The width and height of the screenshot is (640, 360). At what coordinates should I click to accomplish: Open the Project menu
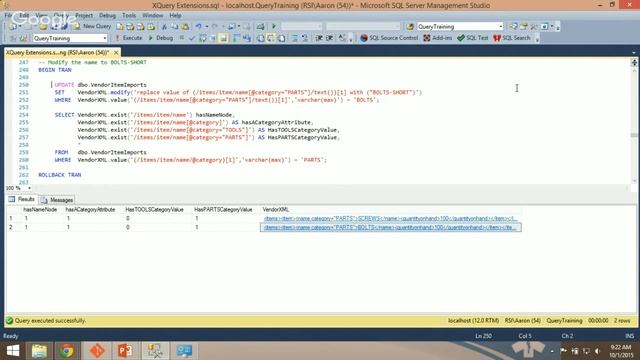(84, 15)
